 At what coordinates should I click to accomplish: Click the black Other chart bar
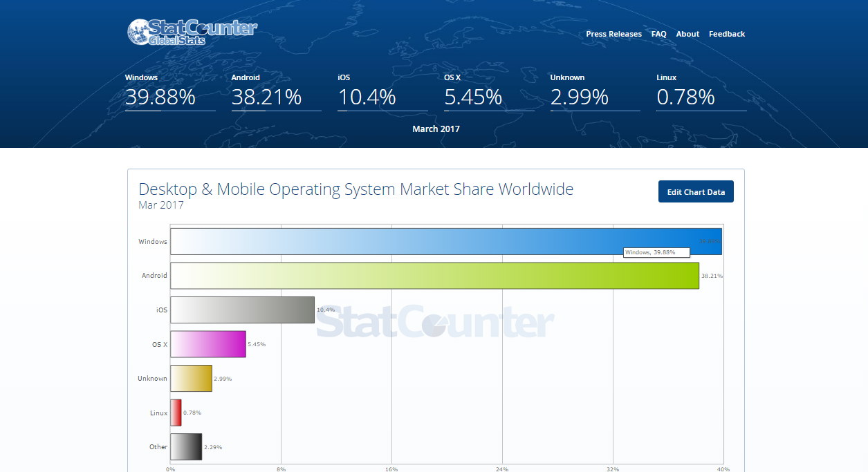pos(186,446)
